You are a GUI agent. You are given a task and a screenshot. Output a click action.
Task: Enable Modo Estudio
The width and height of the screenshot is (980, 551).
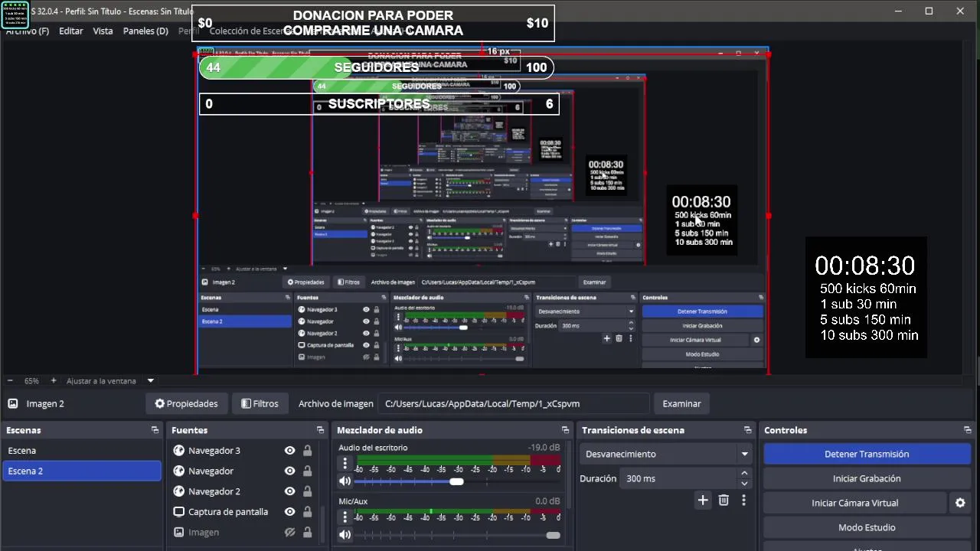click(x=867, y=527)
